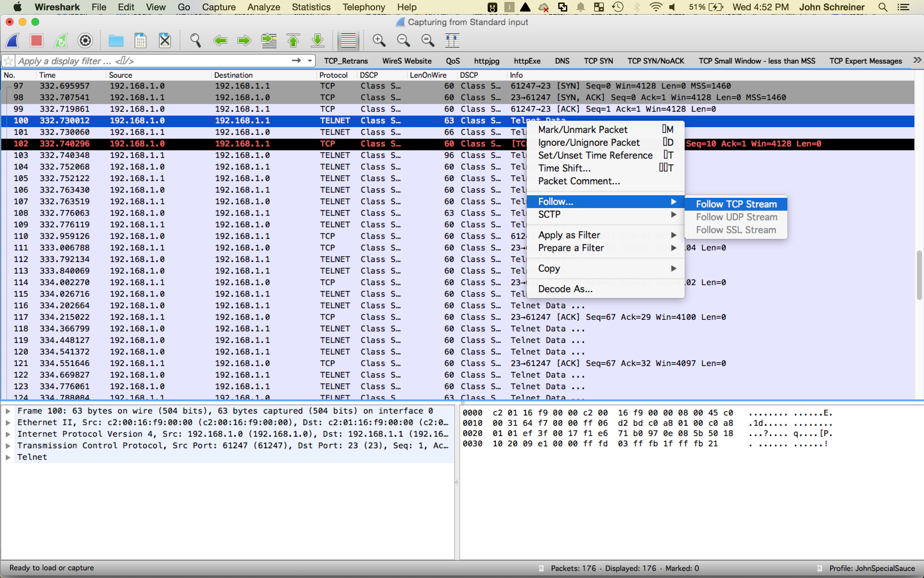This screenshot has width=924, height=578.
Task: Apply the TCP SYN/NoACK filter button
Action: click(x=656, y=61)
